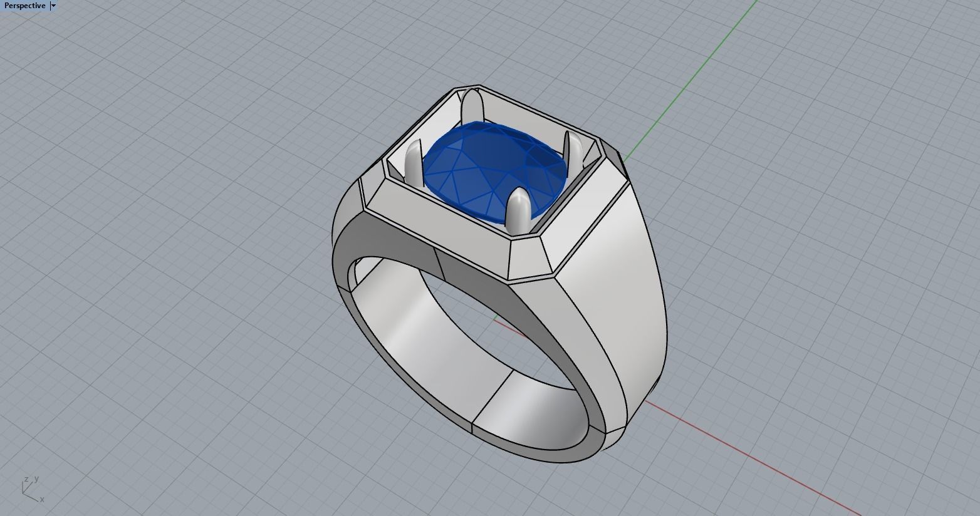Click the world axes icon in the viewport corner
980x516 pixels.
tap(33, 489)
